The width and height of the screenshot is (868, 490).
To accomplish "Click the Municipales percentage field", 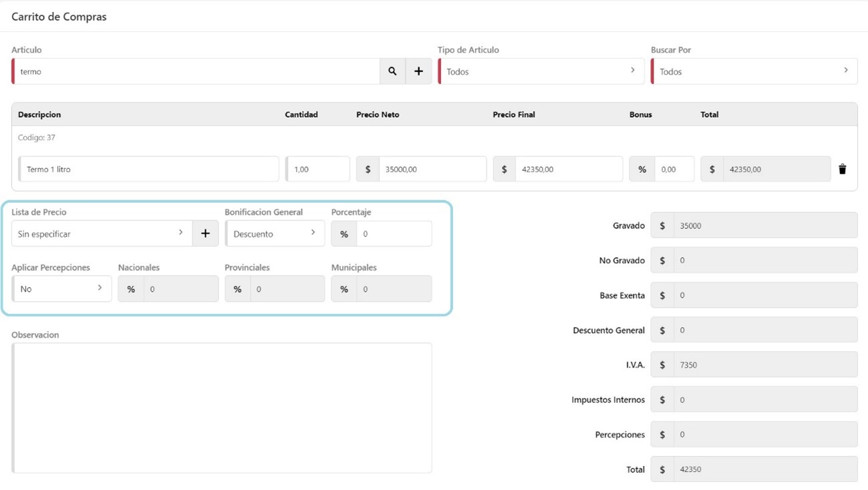I will point(394,289).
